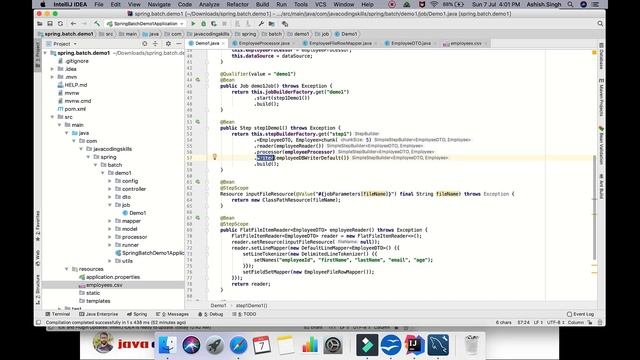Switch to EmployeeProcessor.java tab
This screenshot has height=360, width=640.
pyautogui.click(x=261, y=43)
